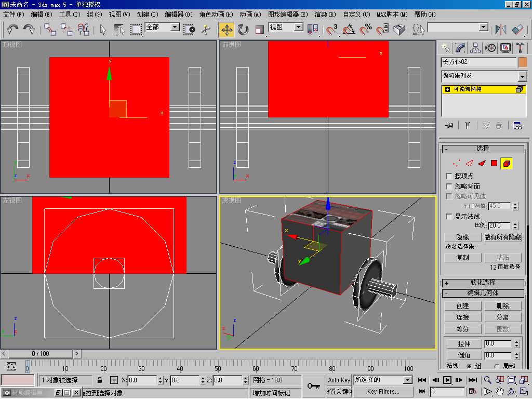Click the Undo arrow icon
The image size is (532, 399).
coord(12,30)
